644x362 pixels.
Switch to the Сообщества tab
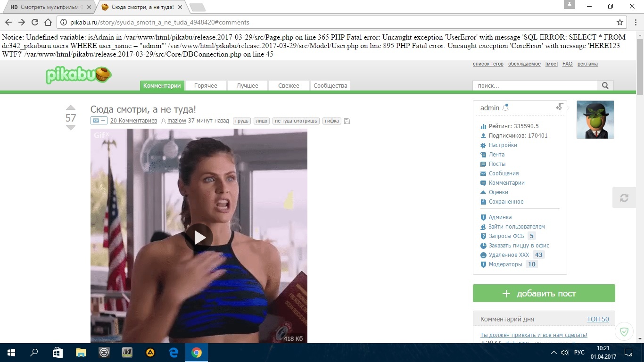click(x=330, y=85)
